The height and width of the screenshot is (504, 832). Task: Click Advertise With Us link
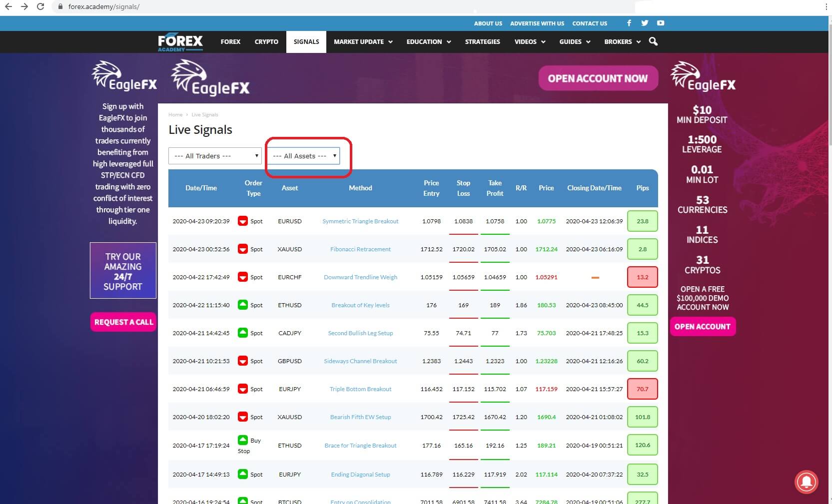click(537, 23)
